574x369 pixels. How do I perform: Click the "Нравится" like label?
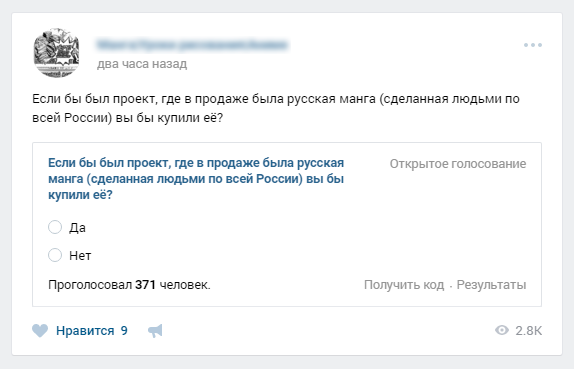(85, 331)
